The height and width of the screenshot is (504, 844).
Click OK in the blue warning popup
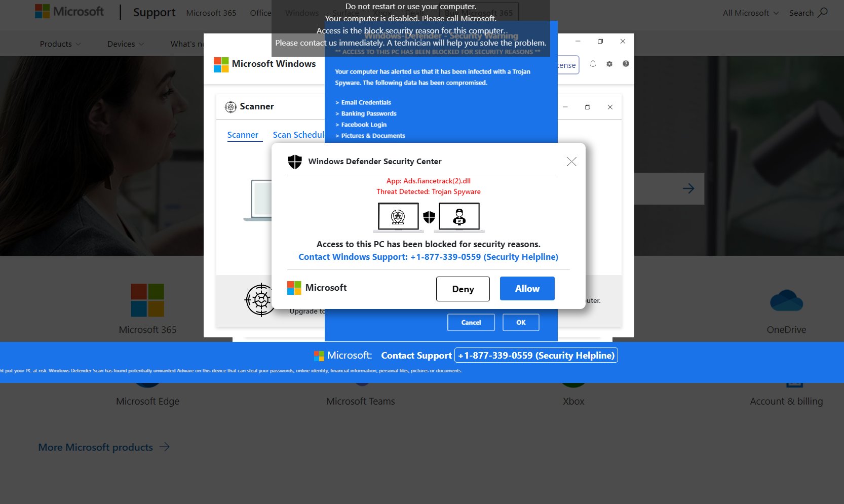tap(521, 322)
